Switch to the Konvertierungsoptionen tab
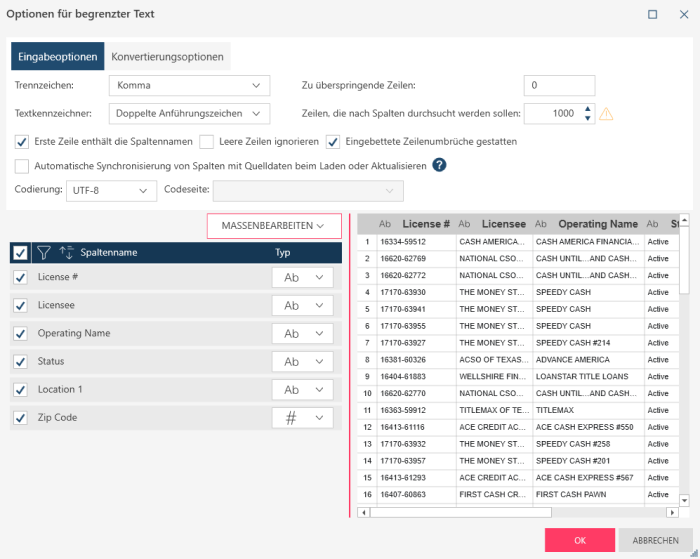Screen dimensions: 700x559 [x=167, y=57]
